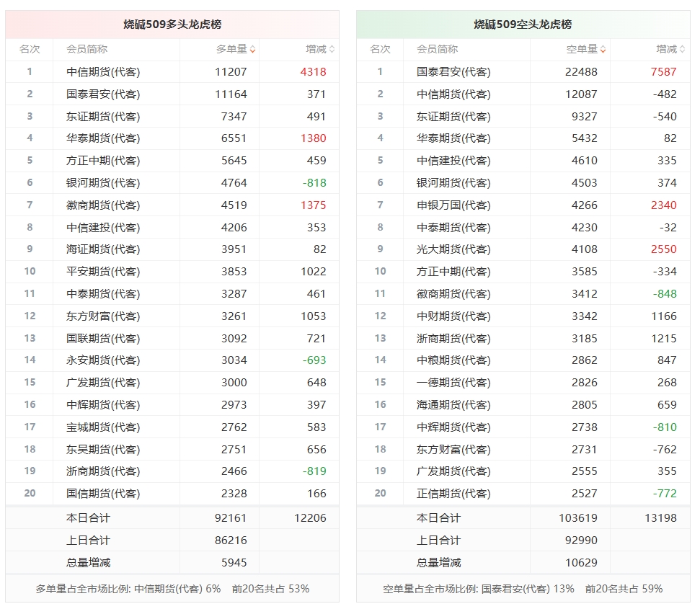The width and height of the screenshot is (700, 609).
Task: Select 方正中期(代客) in the long table
Action: pyautogui.click(x=103, y=161)
